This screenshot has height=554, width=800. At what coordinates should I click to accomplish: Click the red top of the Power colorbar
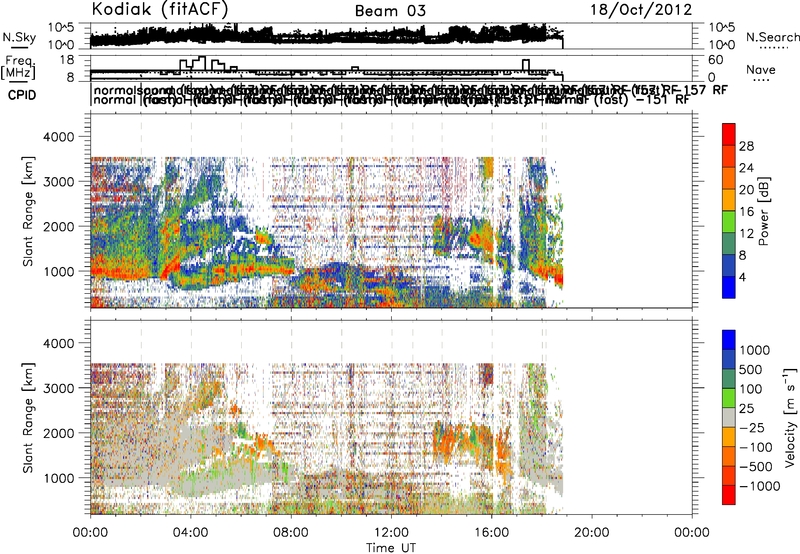click(729, 132)
